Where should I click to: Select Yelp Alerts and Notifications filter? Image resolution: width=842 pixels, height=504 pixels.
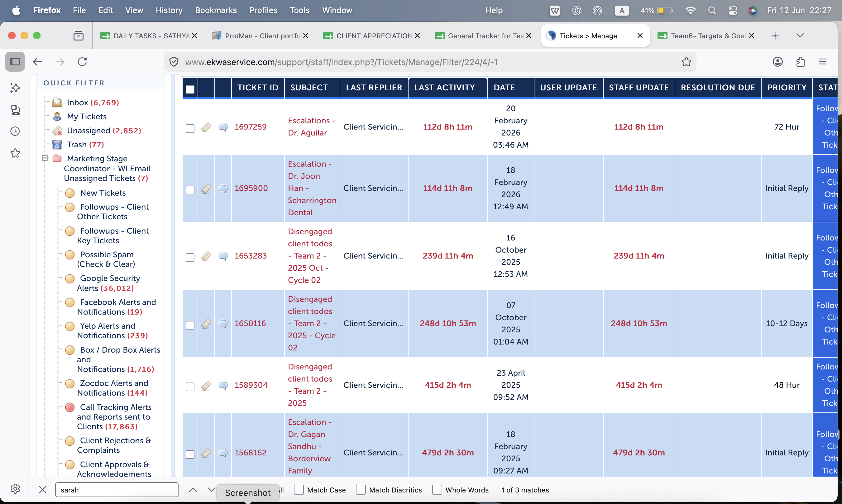click(x=112, y=330)
